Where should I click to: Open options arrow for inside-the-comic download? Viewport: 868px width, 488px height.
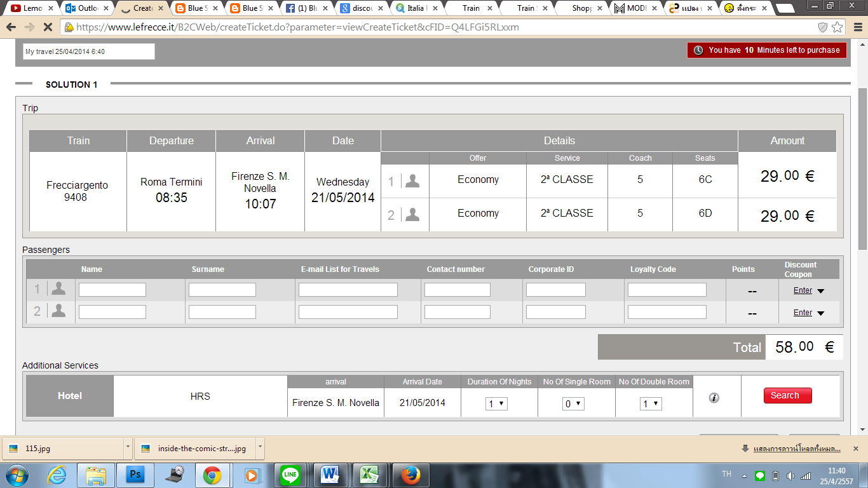pyautogui.click(x=260, y=448)
